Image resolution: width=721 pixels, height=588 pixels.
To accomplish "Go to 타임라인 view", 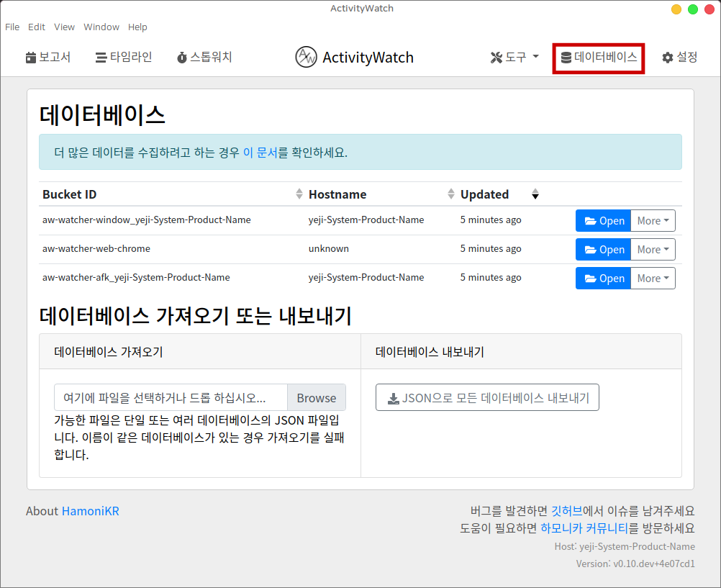I will [x=124, y=58].
